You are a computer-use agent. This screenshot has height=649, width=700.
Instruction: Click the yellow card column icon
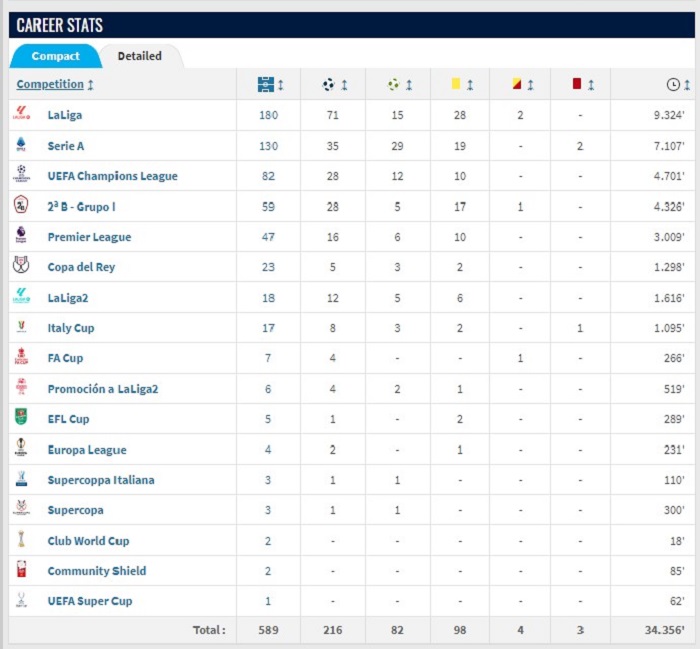pyautogui.click(x=456, y=83)
